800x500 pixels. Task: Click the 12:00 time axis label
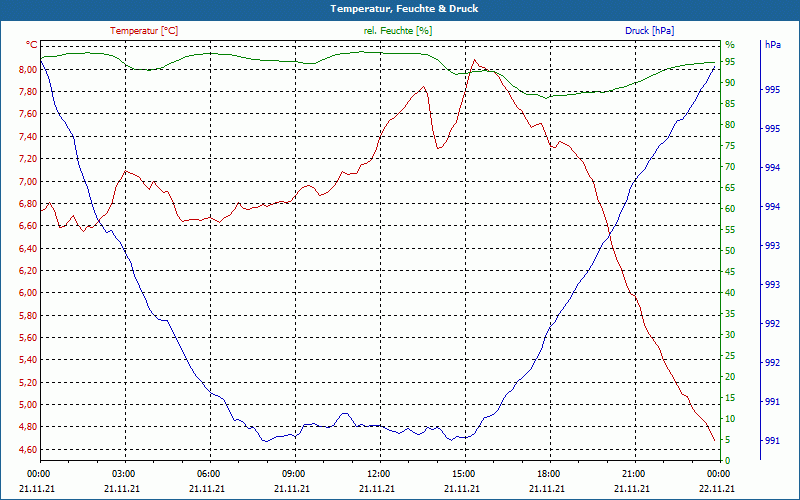point(378,474)
